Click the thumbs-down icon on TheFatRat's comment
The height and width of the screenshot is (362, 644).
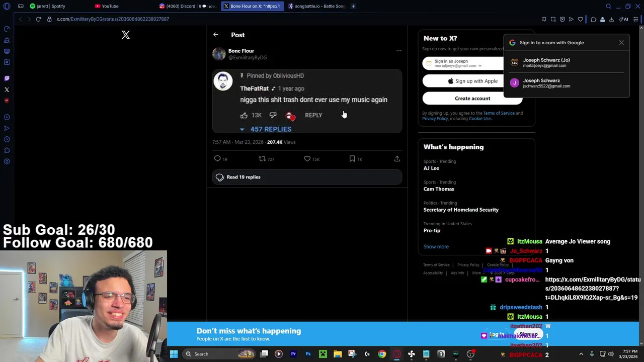click(273, 115)
